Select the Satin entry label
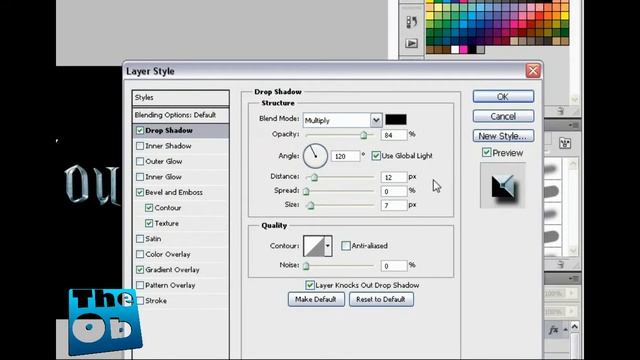 [153, 239]
